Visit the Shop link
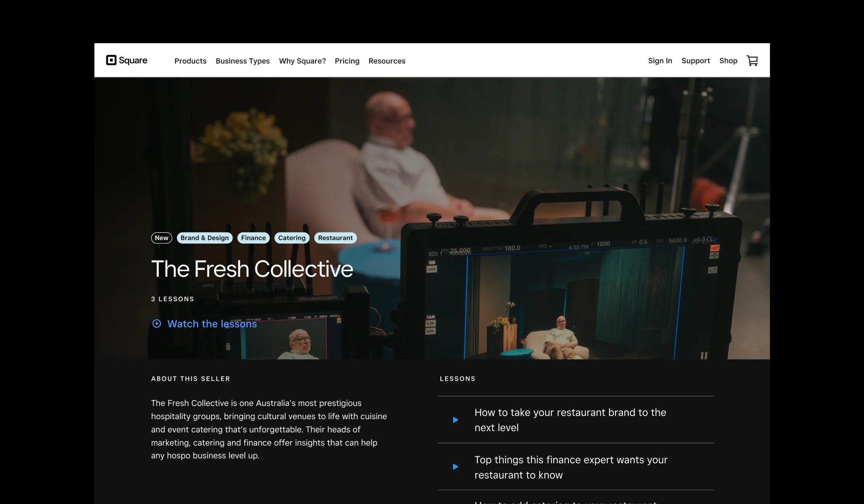This screenshot has height=504, width=864. 728,61
